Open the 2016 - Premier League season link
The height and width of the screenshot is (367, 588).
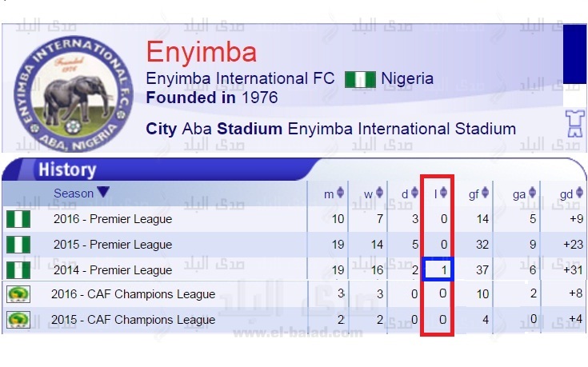113,219
